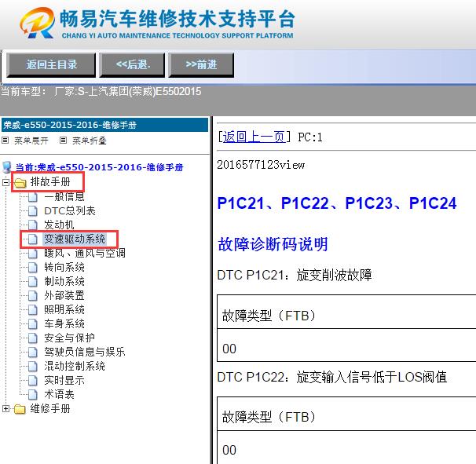
Task: Click the 维修手册 folder icon
Action: 20,409
